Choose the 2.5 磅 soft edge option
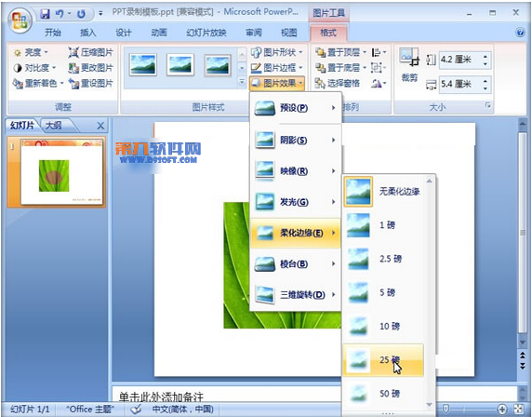 coord(383,259)
